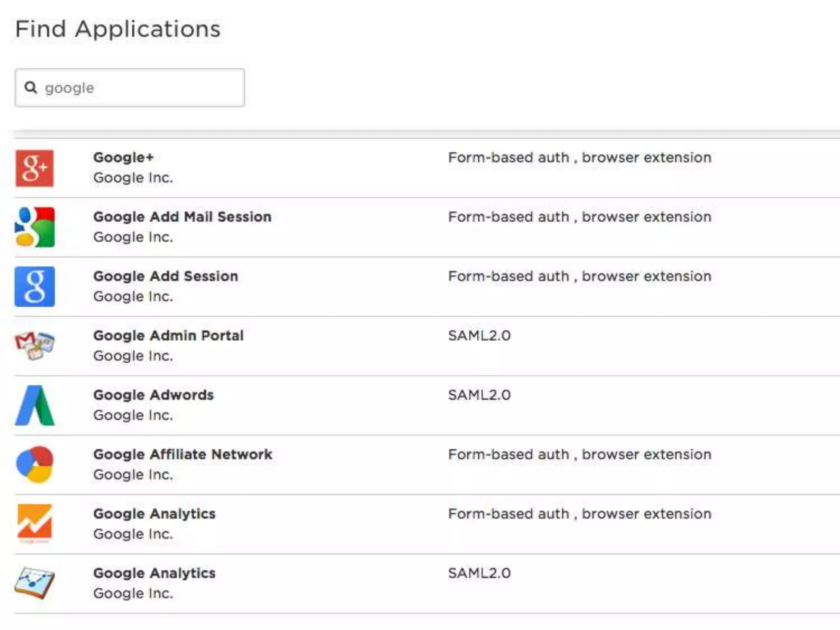
Task: Click SAML2.0 label on Google Adwords row
Action: coord(479,395)
